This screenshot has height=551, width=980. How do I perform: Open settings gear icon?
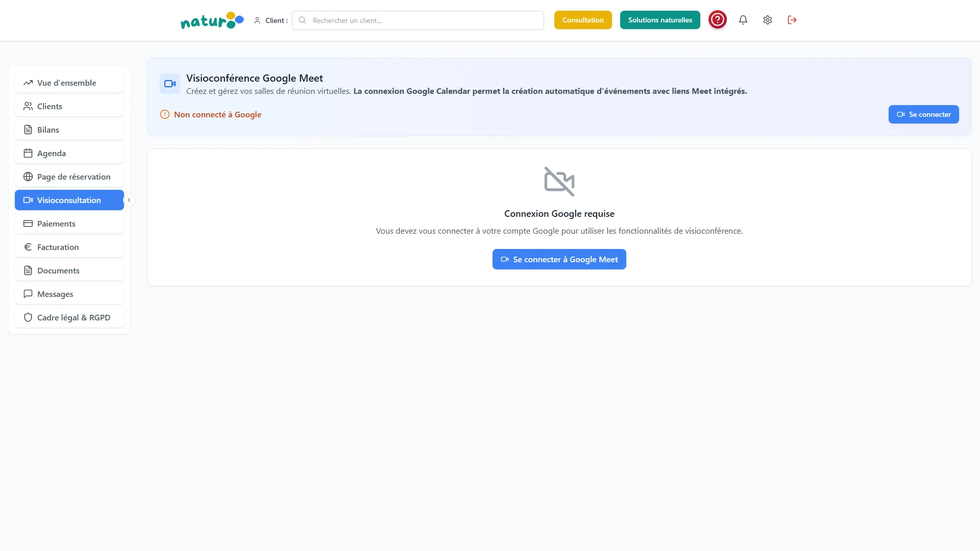(x=768, y=20)
